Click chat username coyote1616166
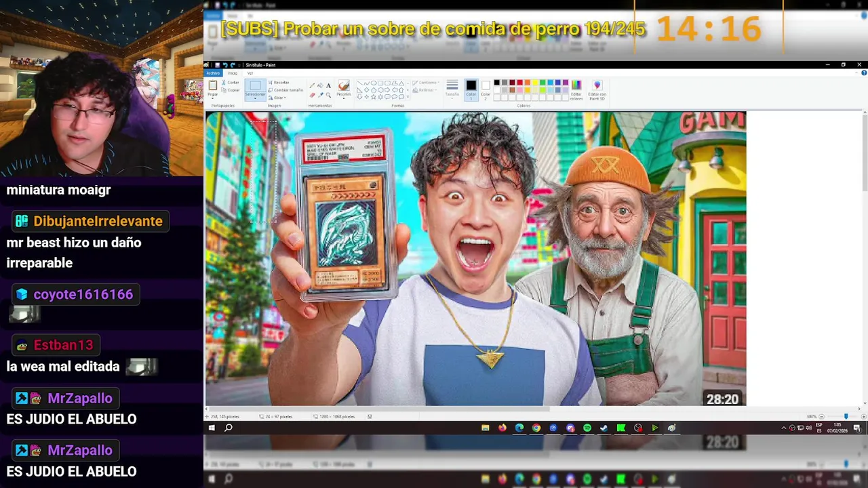This screenshot has height=488, width=868. click(83, 294)
